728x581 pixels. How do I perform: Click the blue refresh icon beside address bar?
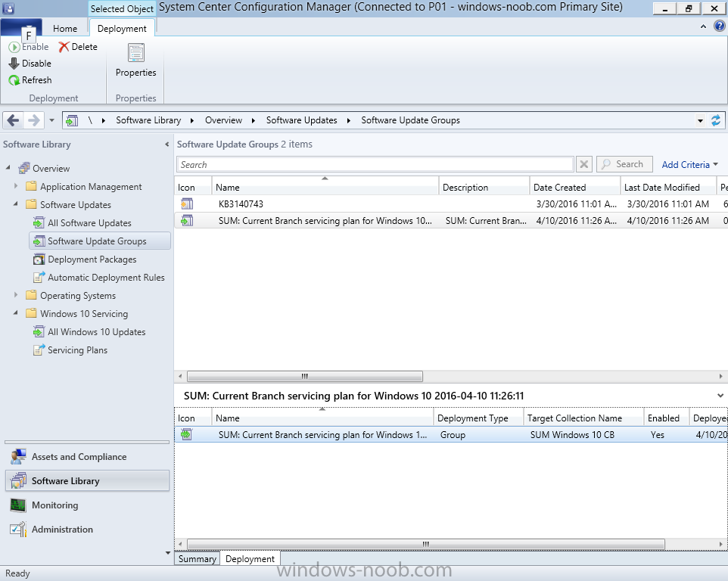point(716,120)
